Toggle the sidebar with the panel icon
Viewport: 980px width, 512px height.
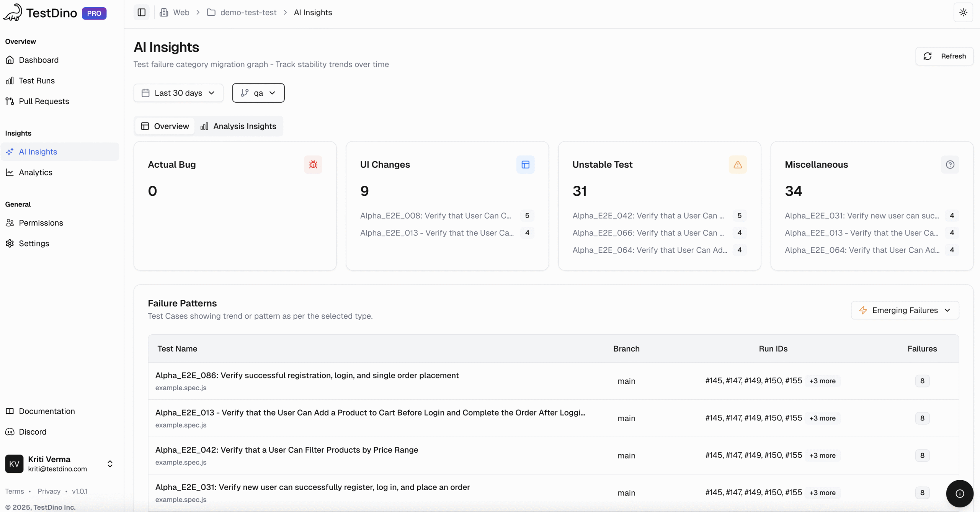click(x=141, y=12)
